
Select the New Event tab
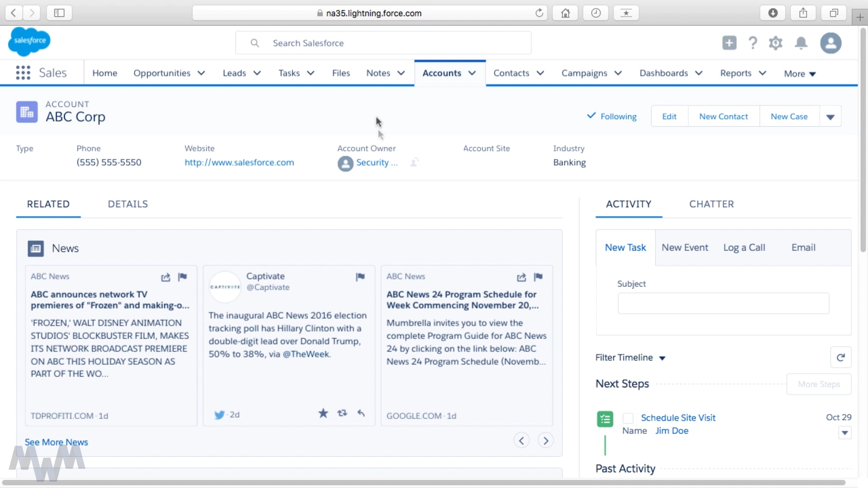click(685, 248)
